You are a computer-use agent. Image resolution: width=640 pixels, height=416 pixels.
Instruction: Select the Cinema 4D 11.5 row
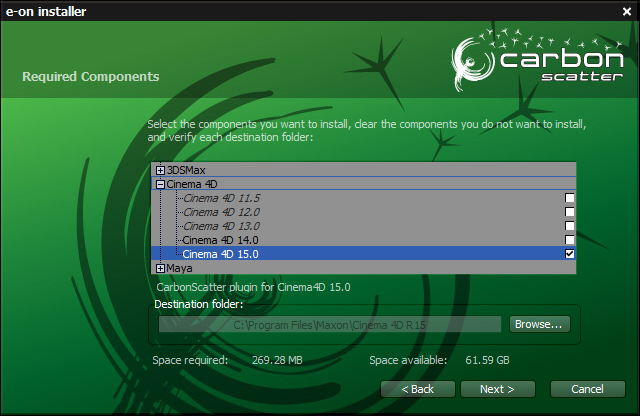click(363, 198)
